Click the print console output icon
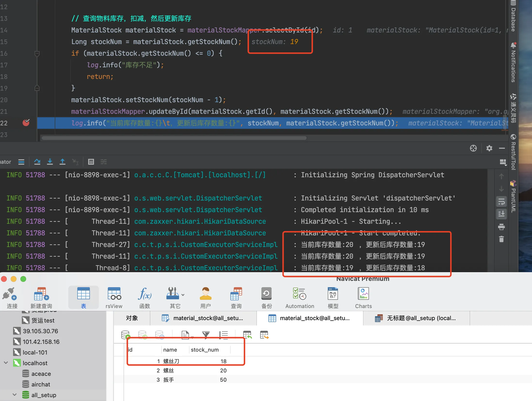The height and width of the screenshot is (401, 532). 501,227
